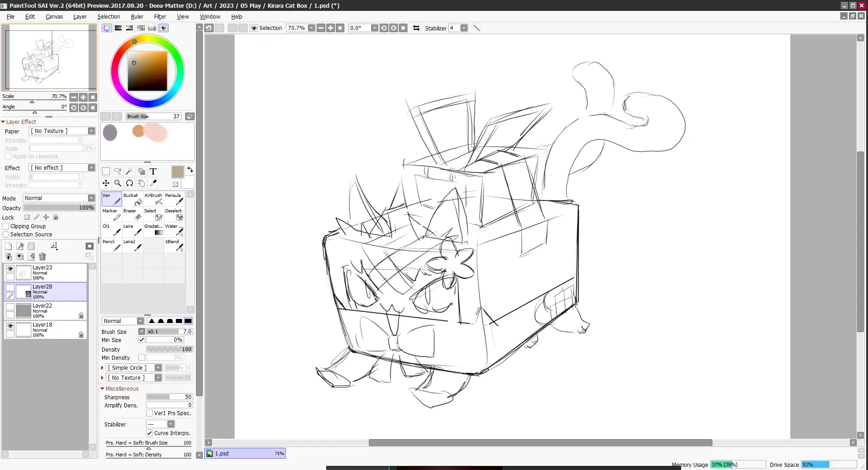868x470 pixels.
Task: Click the new layer icon
Action: click(x=8, y=246)
